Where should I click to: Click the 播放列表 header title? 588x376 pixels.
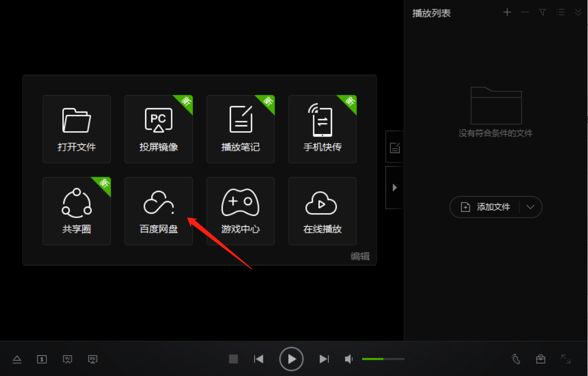[x=431, y=13]
